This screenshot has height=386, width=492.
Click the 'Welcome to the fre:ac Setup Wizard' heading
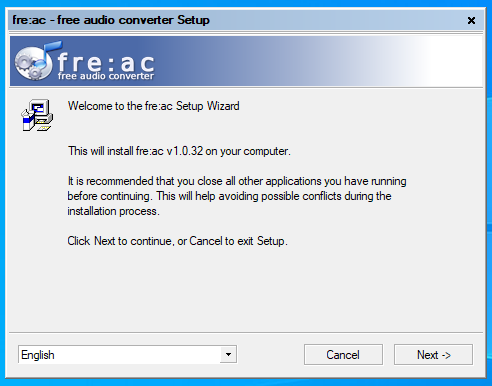pyautogui.click(x=154, y=106)
